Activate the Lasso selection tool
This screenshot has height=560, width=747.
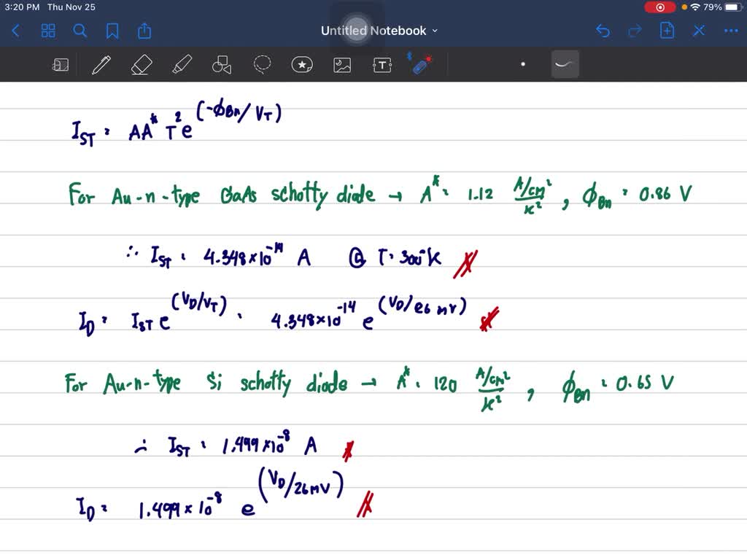click(x=261, y=64)
